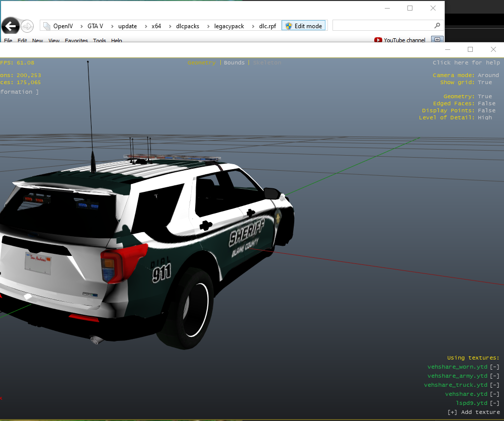Open the YouTube channel link

coord(404,40)
